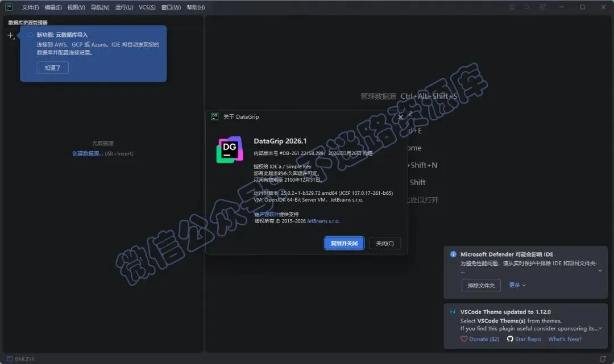
Task: Click the build number #DB-261.22158.299 text
Action: pos(301,153)
